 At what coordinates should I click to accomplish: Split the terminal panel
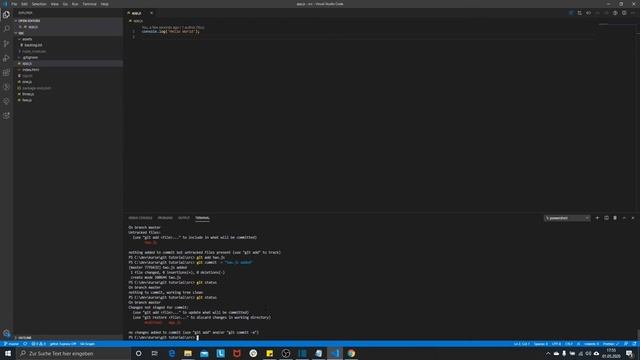[x=606, y=218]
